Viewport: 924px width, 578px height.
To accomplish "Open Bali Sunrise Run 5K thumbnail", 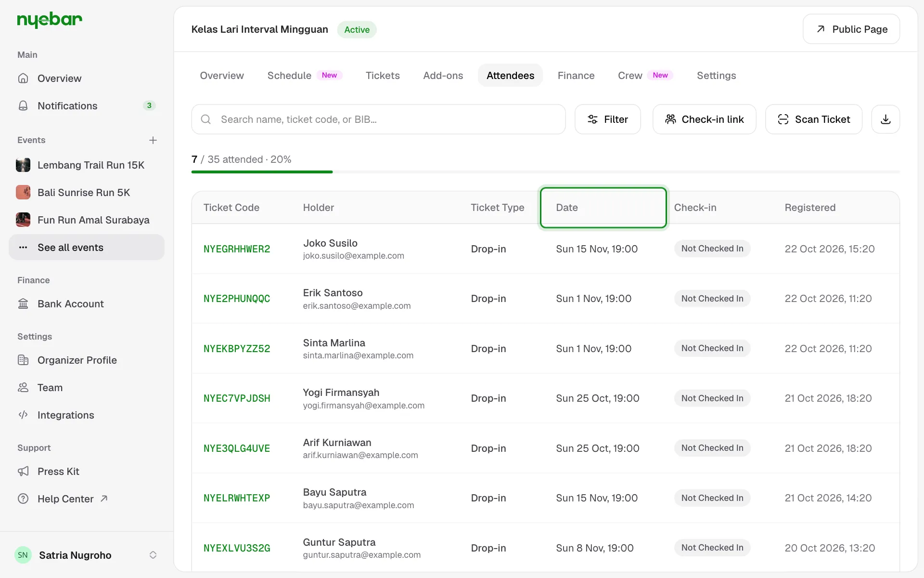I will click(x=23, y=192).
